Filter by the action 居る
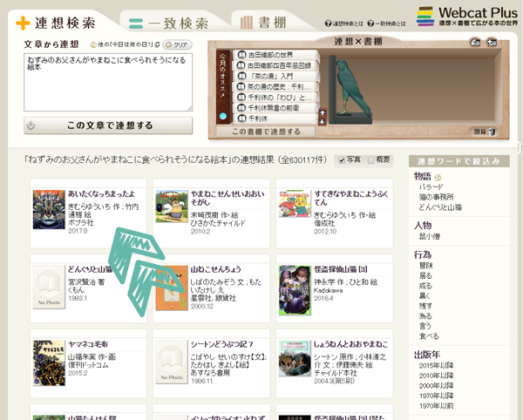 425,275
